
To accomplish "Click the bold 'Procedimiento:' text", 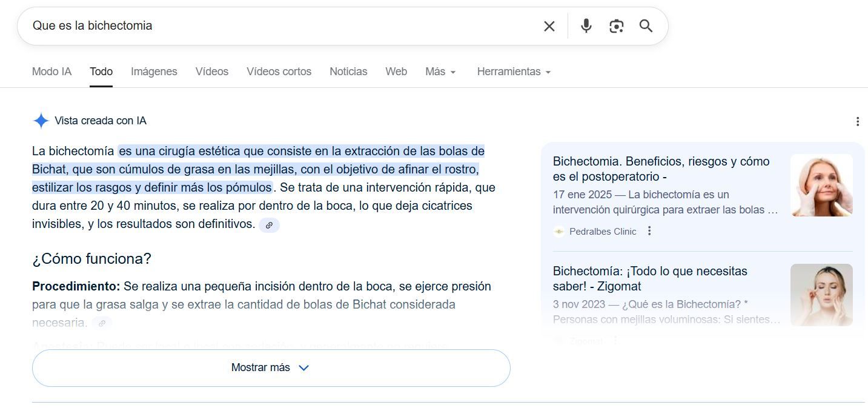I will (76, 286).
